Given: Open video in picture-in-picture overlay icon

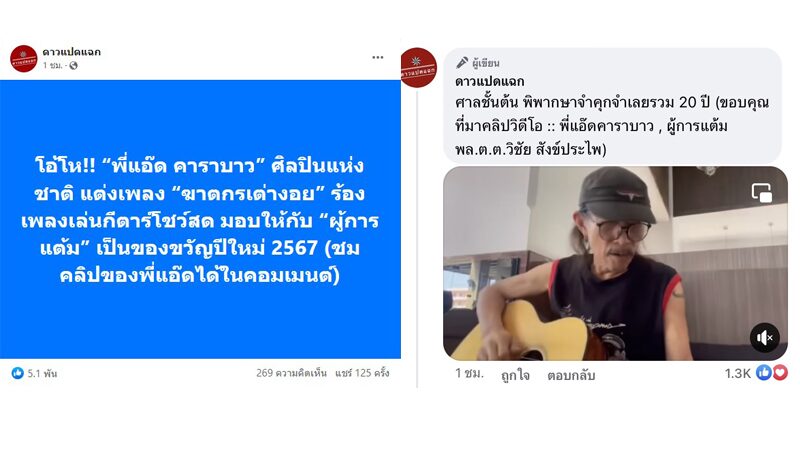Looking at the screenshot, I should [x=762, y=193].
